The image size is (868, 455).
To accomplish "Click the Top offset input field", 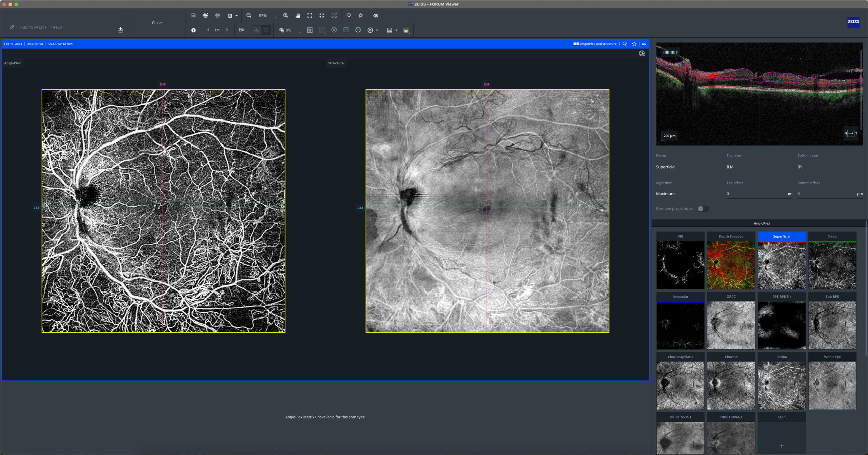I will click(x=759, y=194).
